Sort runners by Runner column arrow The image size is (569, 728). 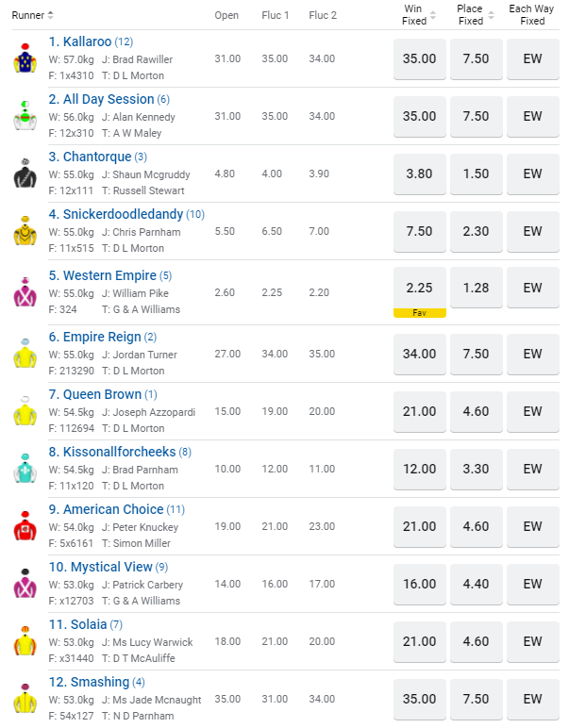[x=51, y=15]
